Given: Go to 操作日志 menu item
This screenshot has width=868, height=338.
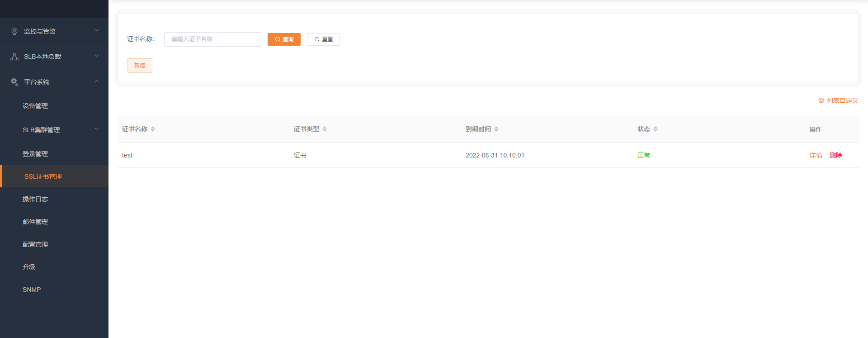Looking at the screenshot, I should tap(35, 199).
